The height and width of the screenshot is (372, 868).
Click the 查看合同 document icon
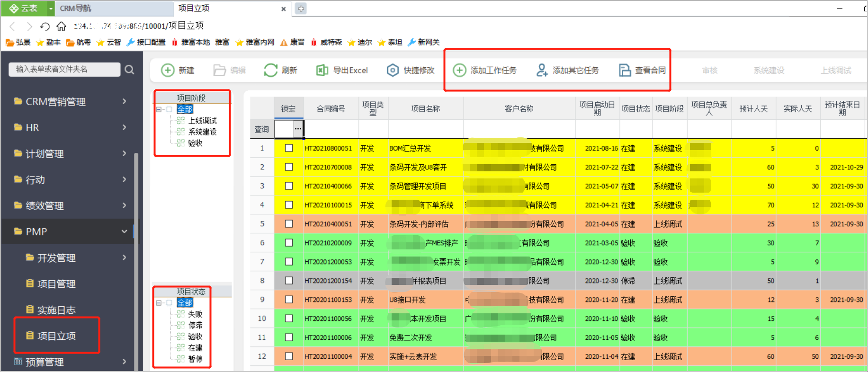coord(625,70)
